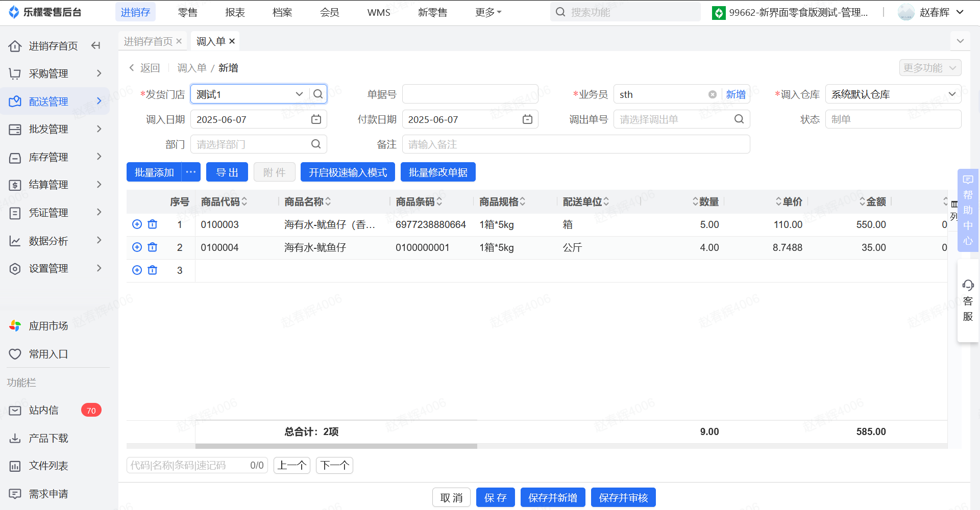
Task: Click the 备注 input field
Action: tap(576, 144)
